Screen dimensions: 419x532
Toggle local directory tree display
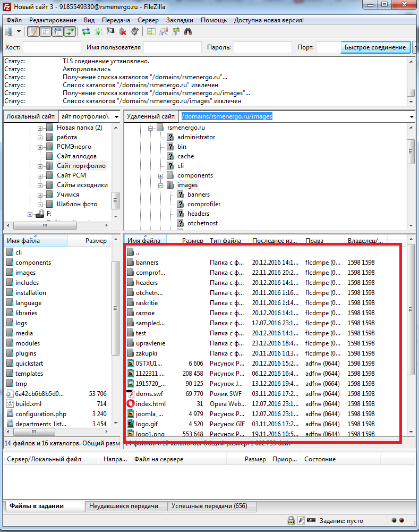click(x=46, y=31)
